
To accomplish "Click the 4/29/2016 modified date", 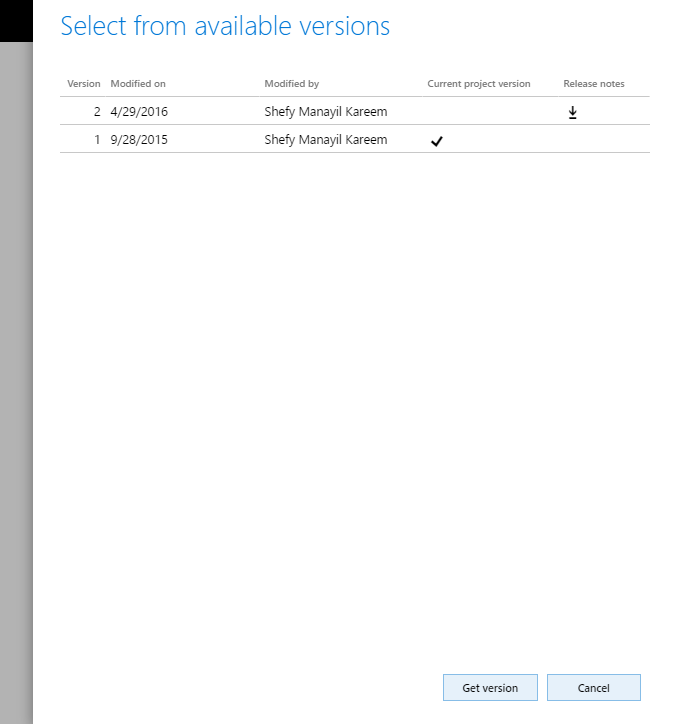I will [139, 112].
